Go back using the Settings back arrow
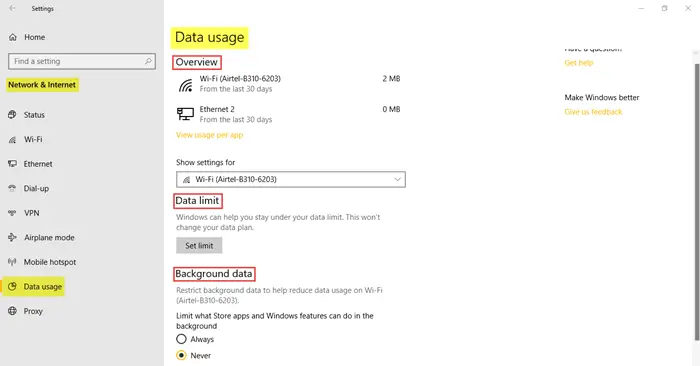 pyautogui.click(x=12, y=8)
